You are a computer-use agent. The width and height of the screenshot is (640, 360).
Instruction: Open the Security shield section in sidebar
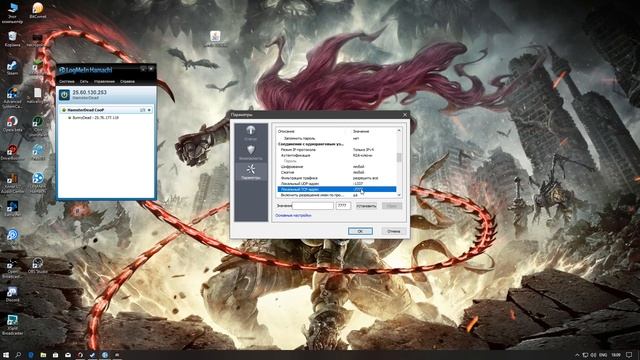251,153
